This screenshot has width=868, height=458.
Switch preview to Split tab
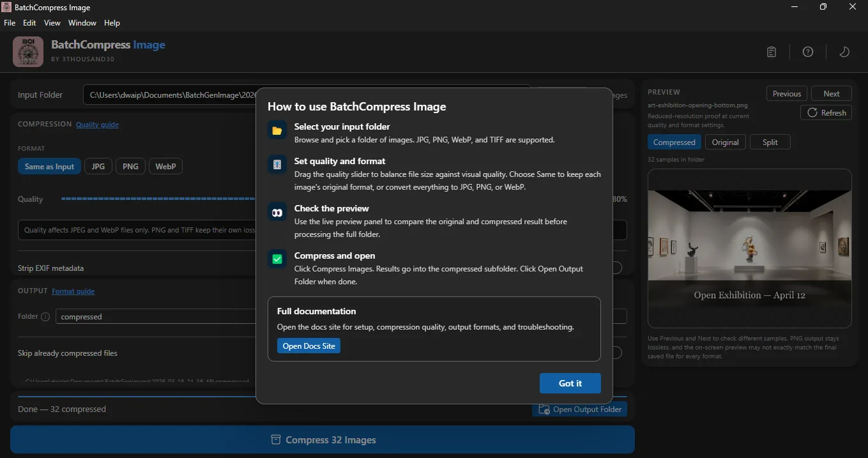point(770,142)
